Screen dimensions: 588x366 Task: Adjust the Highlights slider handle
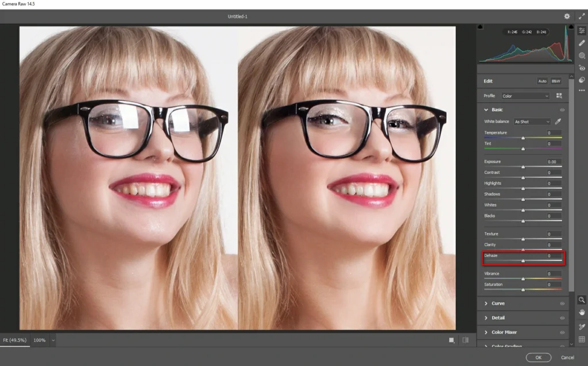[523, 188]
